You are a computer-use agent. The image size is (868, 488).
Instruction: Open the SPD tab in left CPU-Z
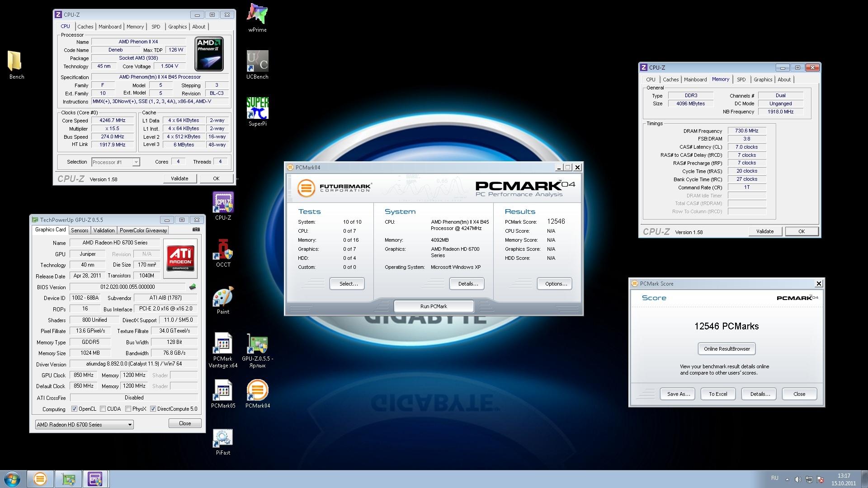[156, 27]
